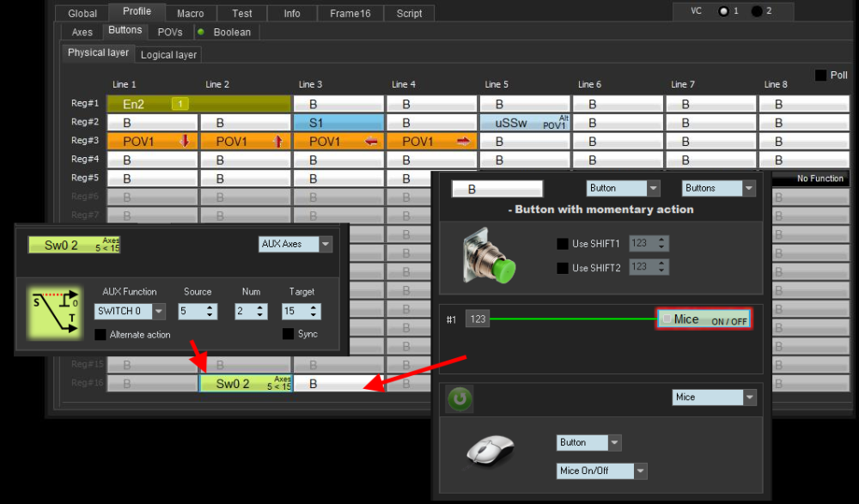Viewport: 859px width, 504px height.
Task: Open the mouse Button dropdown
Action: (589, 443)
